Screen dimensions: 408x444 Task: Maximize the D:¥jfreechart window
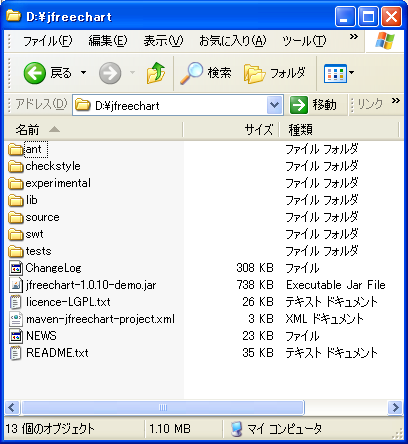tap(368, 16)
